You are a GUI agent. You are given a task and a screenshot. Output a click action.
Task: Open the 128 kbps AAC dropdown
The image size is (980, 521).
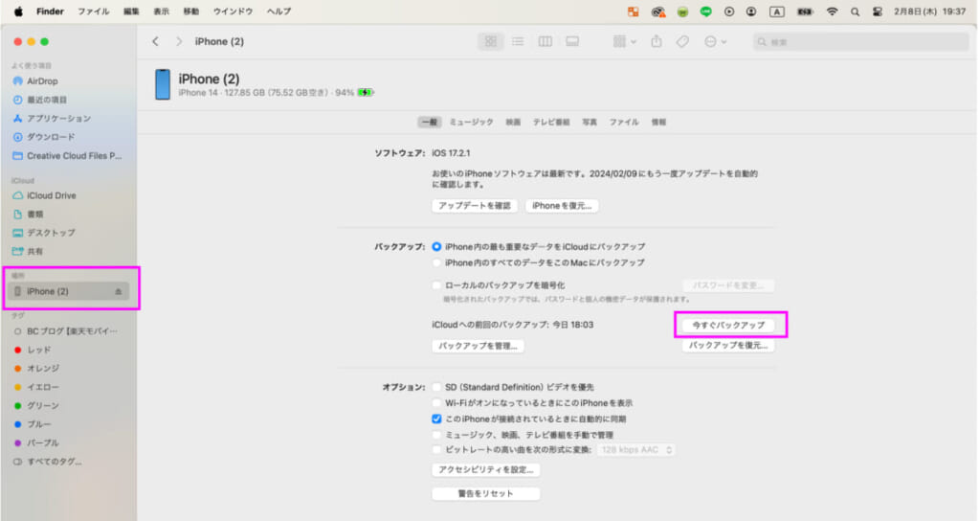pyautogui.click(x=636, y=450)
